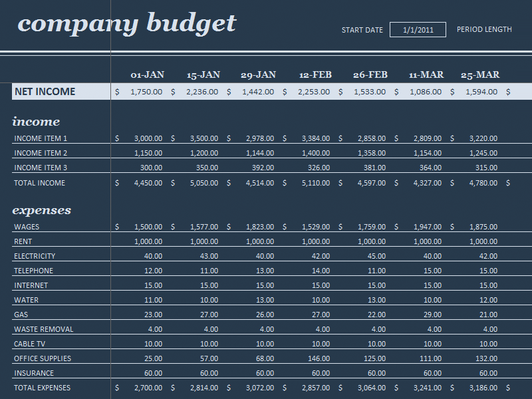Click the INTERNET row label
Image resolution: width=532 pixels, height=399 pixels.
31,285
